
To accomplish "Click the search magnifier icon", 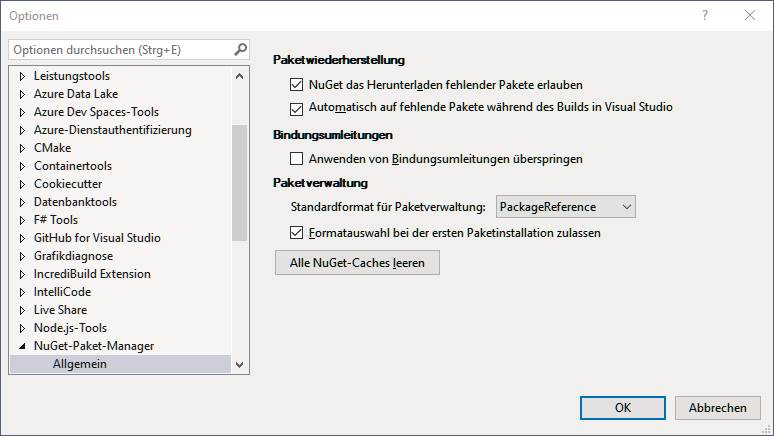I will click(x=240, y=49).
